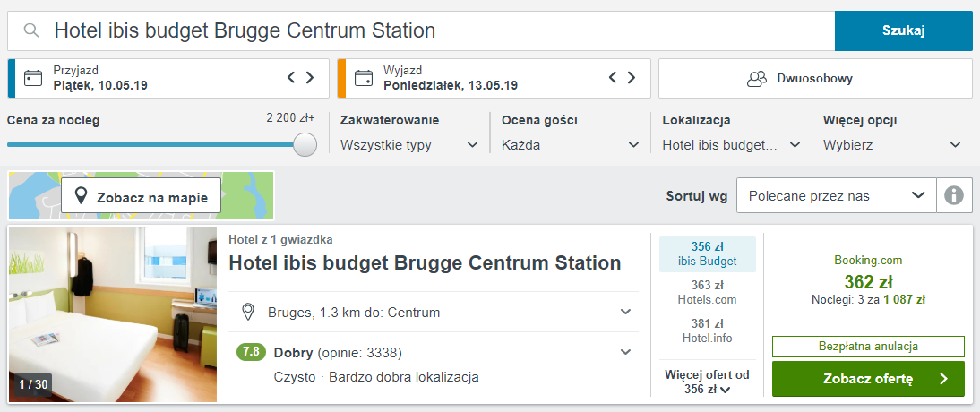Click the Booking.com provider name
This screenshot has width=980, height=412.
[x=868, y=261]
